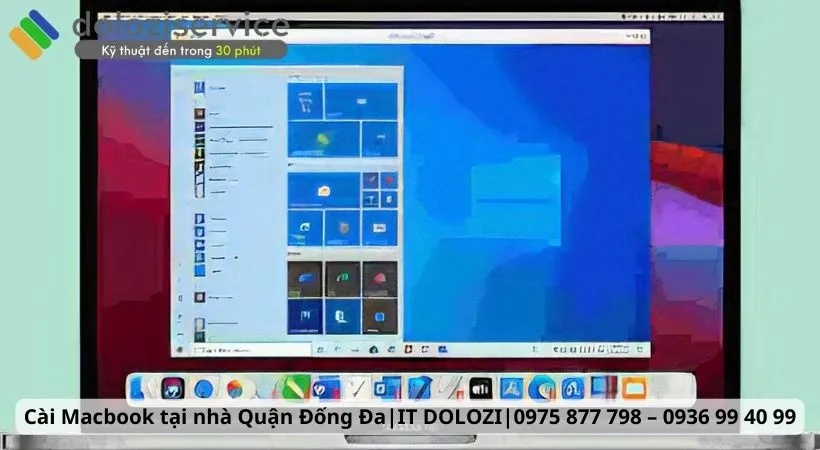The image size is (820, 450).
Task: Open the orange folder-style icon in the Dock
Action: point(634,389)
